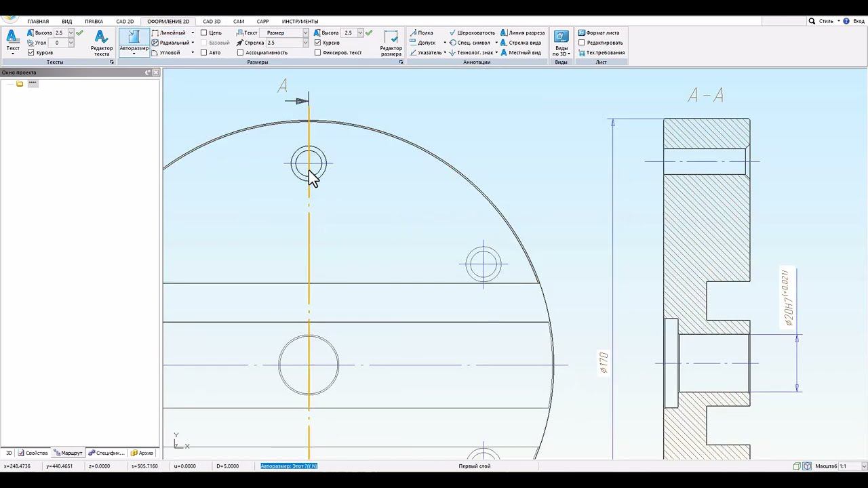Enable the Ассоциативность checkbox
This screenshot has height=488, width=868.
coord(240,52)
